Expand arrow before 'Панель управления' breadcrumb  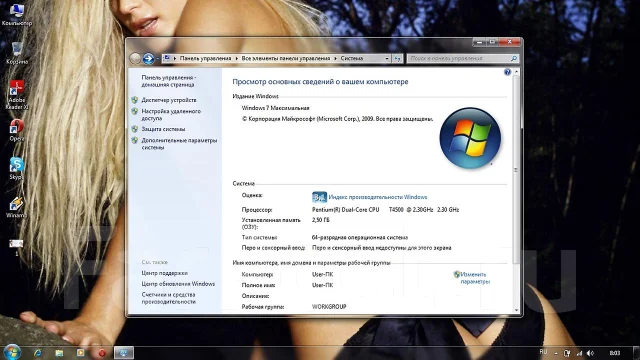[175, 59]
